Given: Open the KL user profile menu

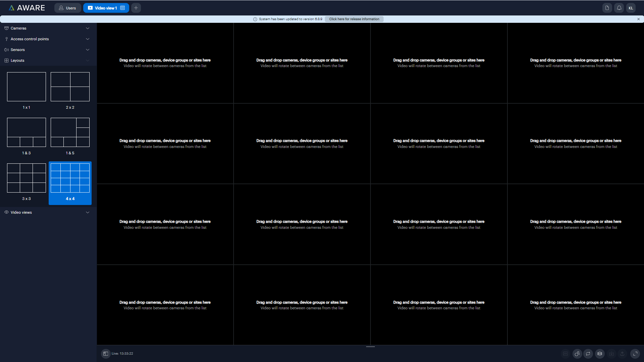Looking at the screenshot, I should pos(631,8).
